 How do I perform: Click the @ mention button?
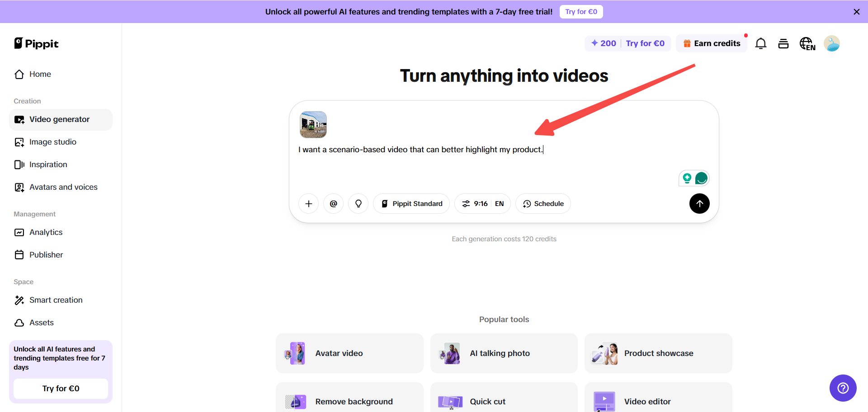[334, 204]
